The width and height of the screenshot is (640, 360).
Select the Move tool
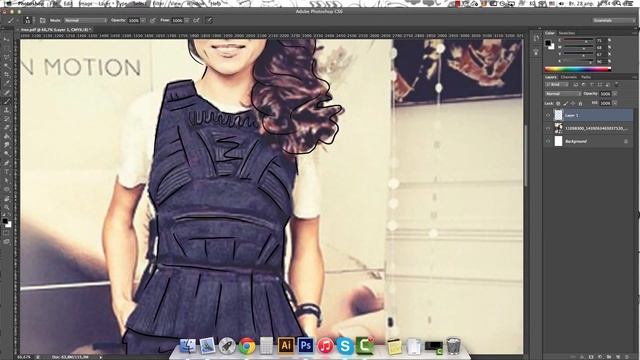tap(7, 40)
